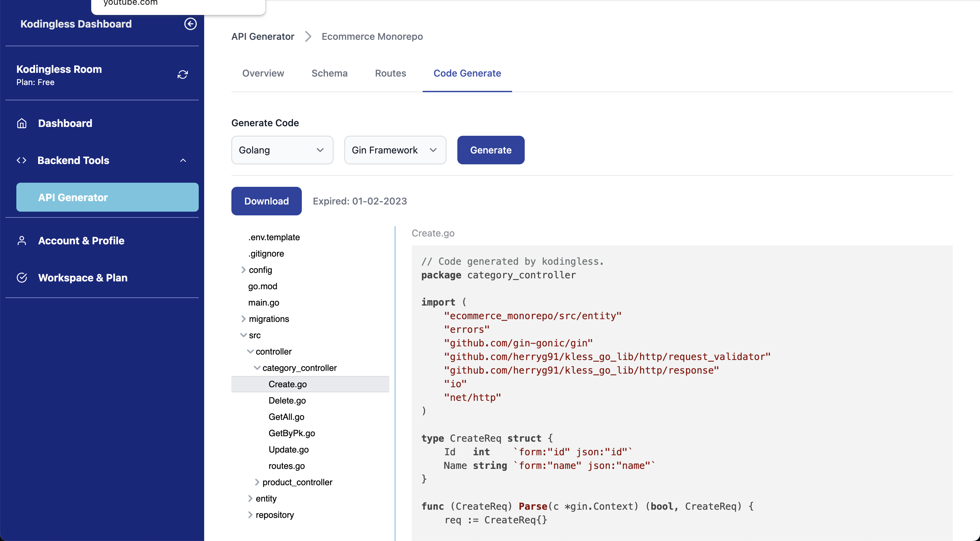
Task: Expand the migrations folder
Action: pos(244,319)
